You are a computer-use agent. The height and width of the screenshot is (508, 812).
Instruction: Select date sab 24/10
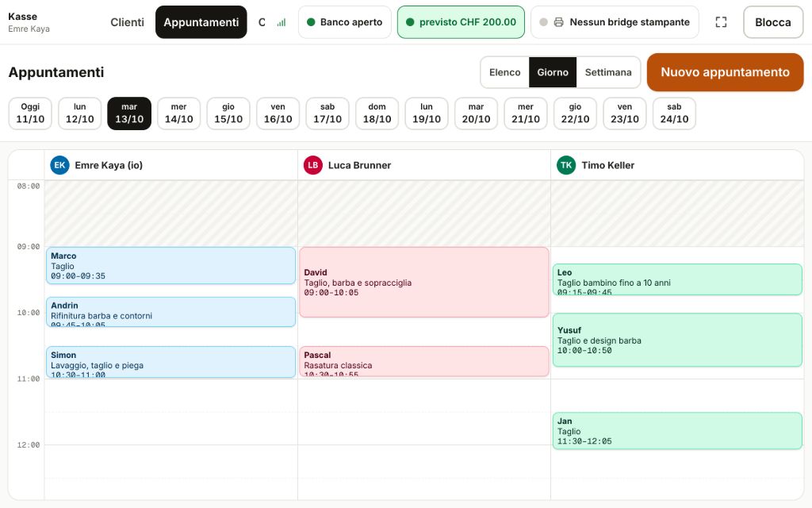click(674, 113)
